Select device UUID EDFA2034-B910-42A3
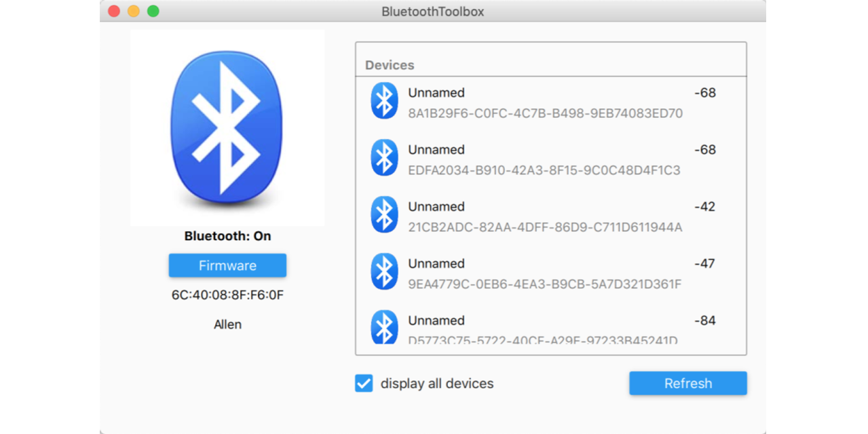This screenshot has height=434, width=868. click(x=544, y=170)
